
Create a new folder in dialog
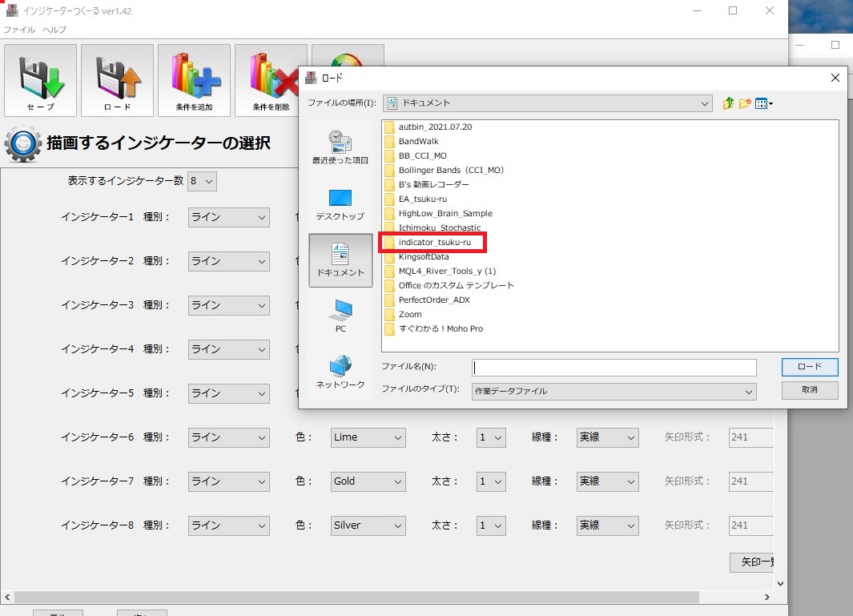(x=745, y=103)
